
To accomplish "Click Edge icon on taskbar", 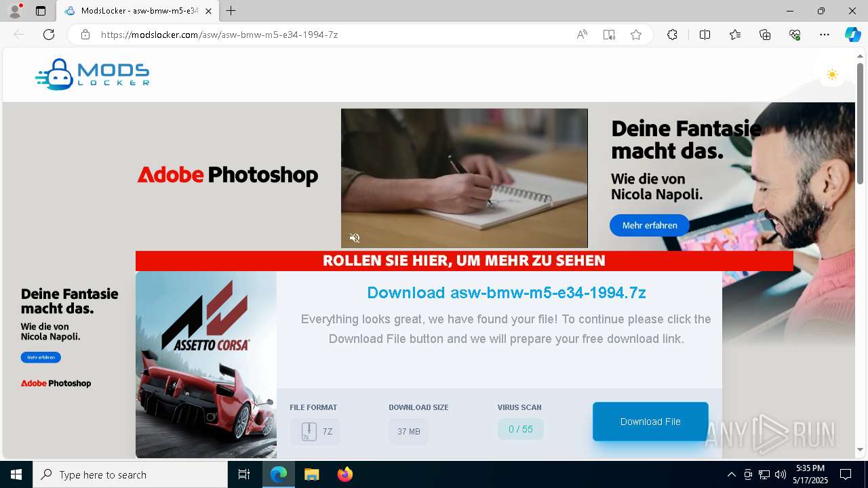I will pos(279,474).
